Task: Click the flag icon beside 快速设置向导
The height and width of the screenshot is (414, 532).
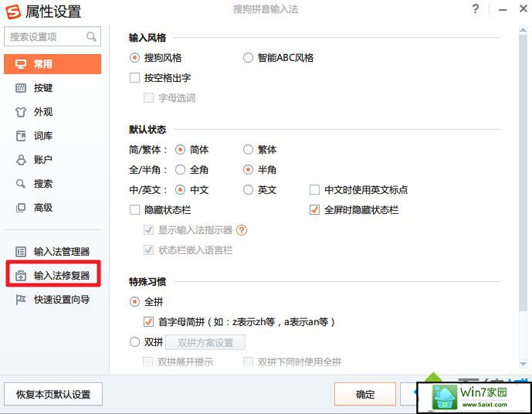Action: (21, 300)
